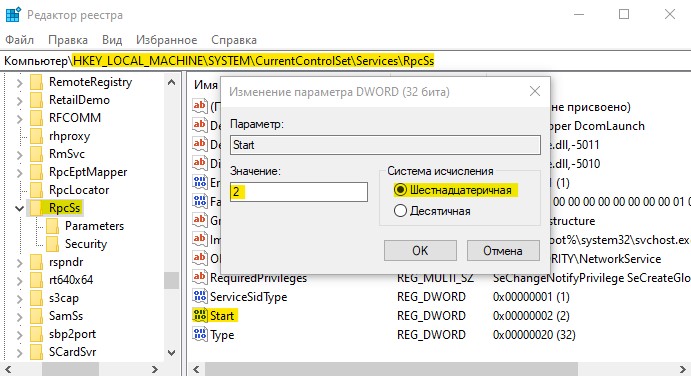This screenshot has height=376, width=691.
Task: Select the RpcLocator folder icon
Action: coord(37,190)
